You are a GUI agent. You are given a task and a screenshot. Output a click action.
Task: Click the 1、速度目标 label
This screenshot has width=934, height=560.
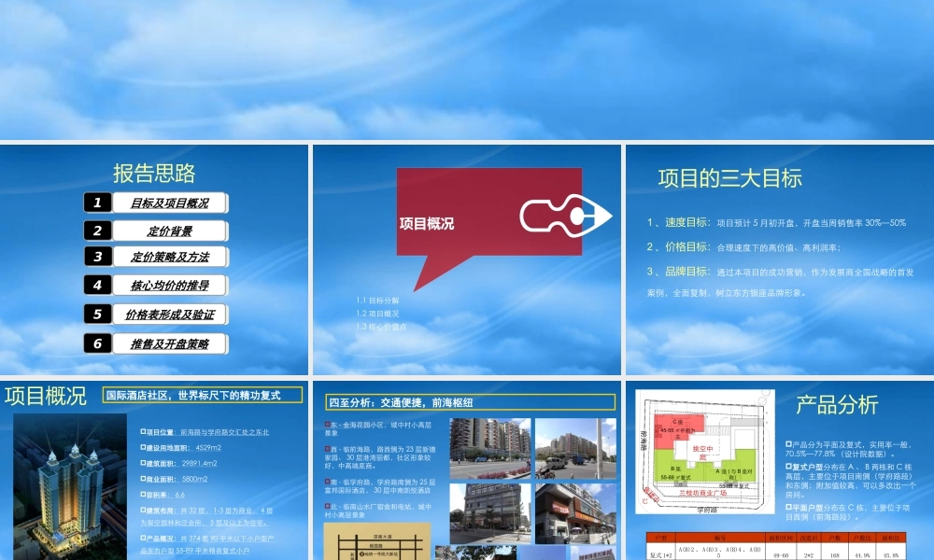click(x=678, y=222)
